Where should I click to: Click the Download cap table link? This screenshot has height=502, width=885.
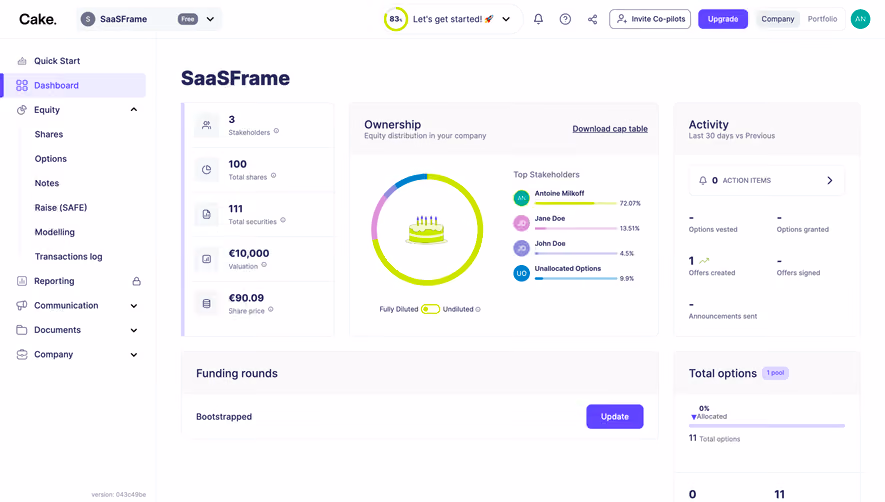pos(610,129)
